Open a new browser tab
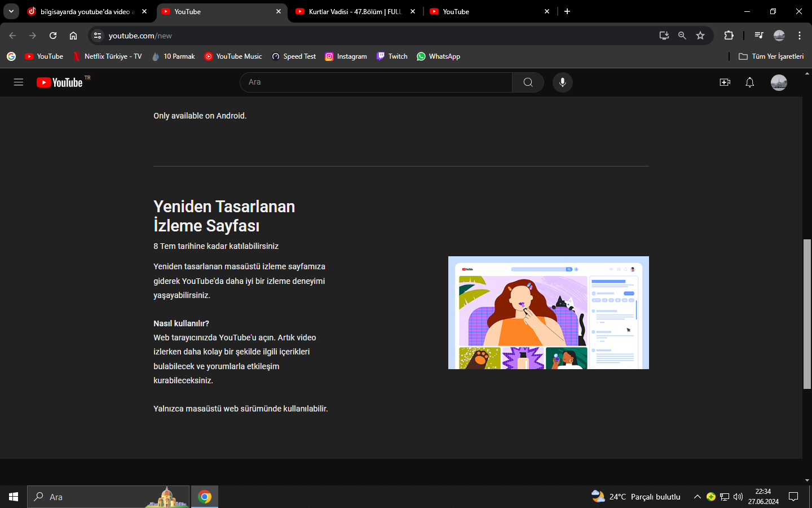The height and width of the screenshot is (508, 812). click(x=567, y=11)
